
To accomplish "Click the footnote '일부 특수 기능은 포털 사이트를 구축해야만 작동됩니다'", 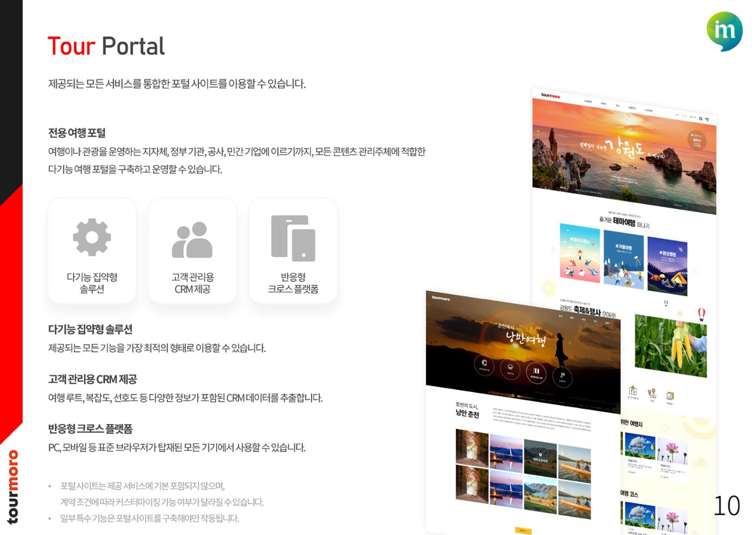I will [150, 518].
